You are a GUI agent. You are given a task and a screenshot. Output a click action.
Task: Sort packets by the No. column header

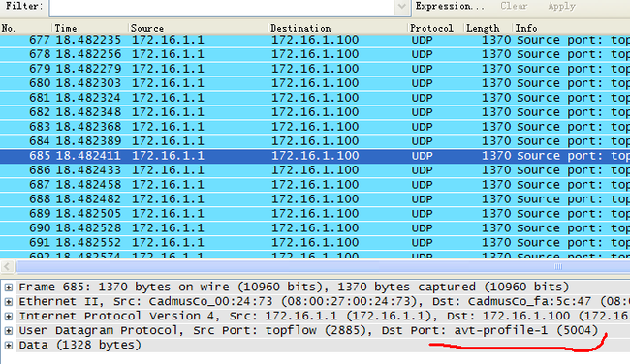pos(26,28)
